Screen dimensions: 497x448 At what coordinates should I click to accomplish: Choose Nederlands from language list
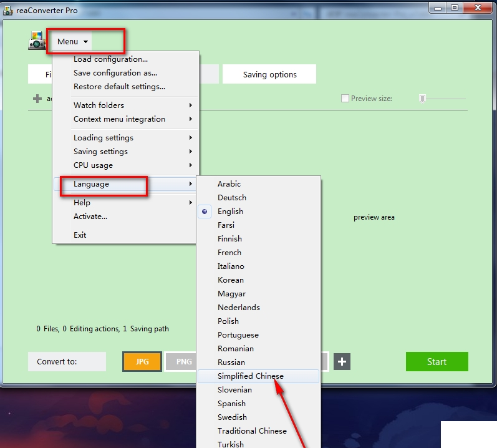[258, 308]
